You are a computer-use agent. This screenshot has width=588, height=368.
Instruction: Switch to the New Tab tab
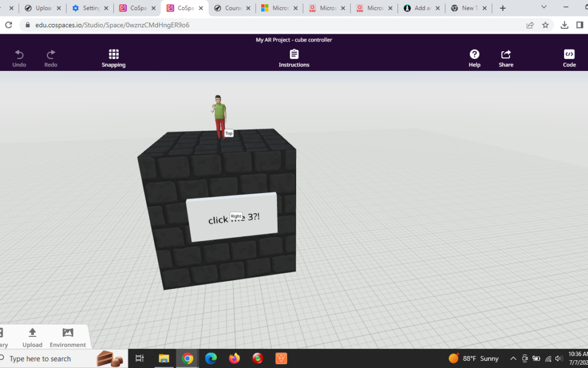point(468,8)
